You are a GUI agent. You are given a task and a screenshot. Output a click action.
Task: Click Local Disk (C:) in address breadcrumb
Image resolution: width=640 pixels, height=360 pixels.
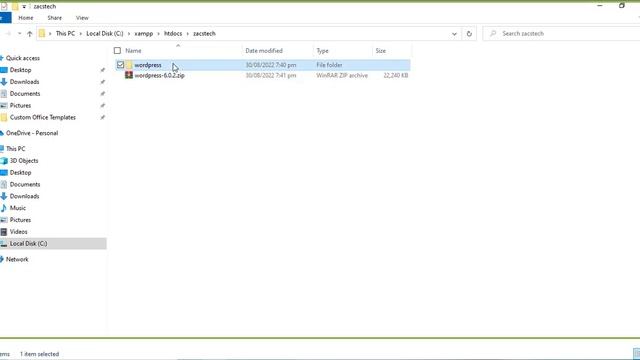104,33
